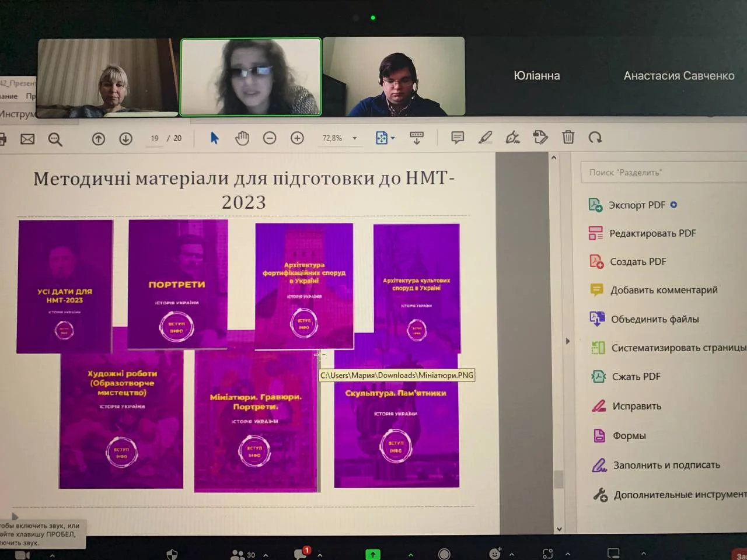This screenshot has width=747, height=560.
Task: Choose Объединить файлы tool
Action: [644, 319]
